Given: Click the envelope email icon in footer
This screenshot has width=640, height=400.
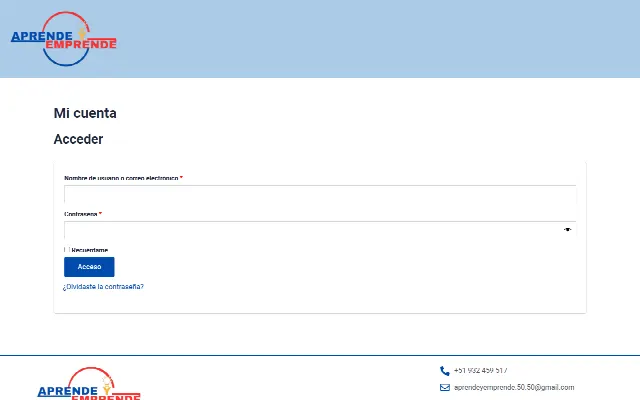Looking at the screenshot, I should point(444,387).
